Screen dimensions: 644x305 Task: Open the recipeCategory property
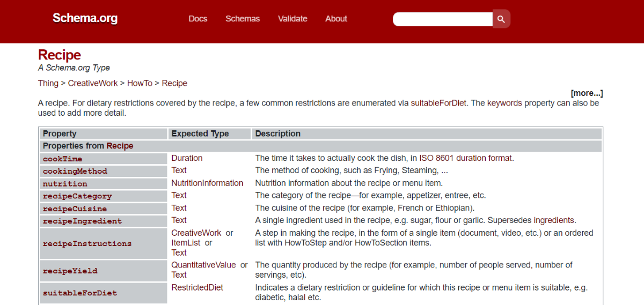[77, 196]
